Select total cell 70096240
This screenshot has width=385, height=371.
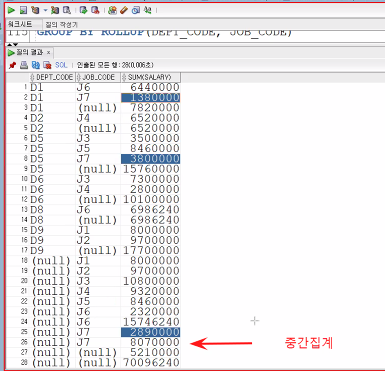[151, 363]
